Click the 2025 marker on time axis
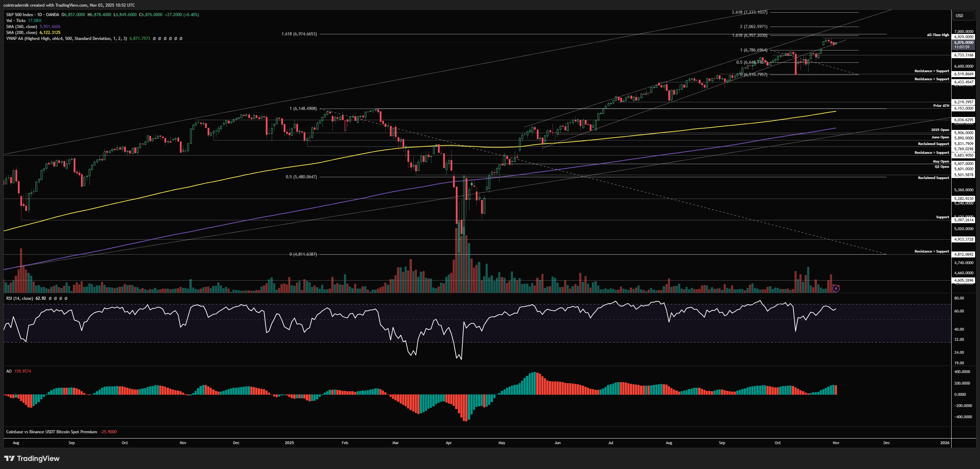Screen dimensions: 980x469 click(289, 443)
